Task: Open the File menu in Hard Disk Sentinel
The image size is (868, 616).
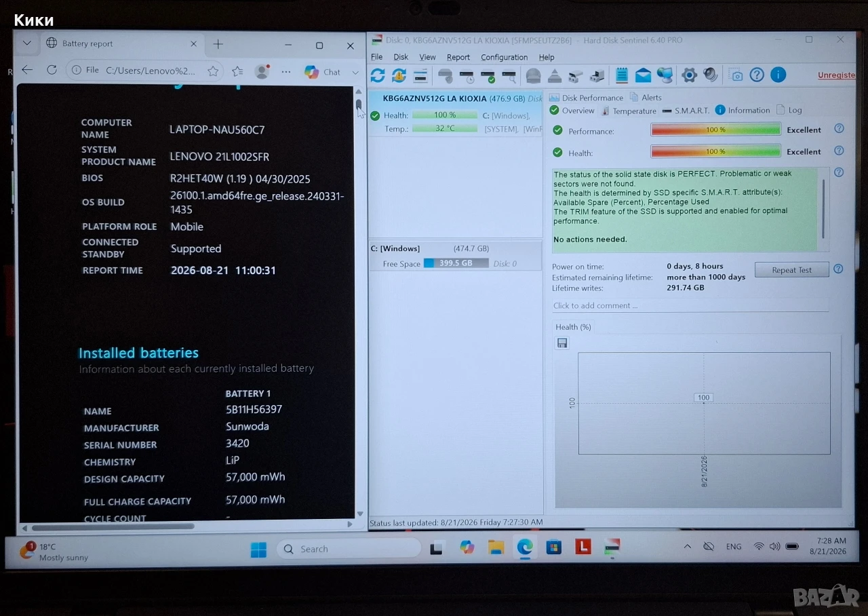Action: [x=376, y=58]
